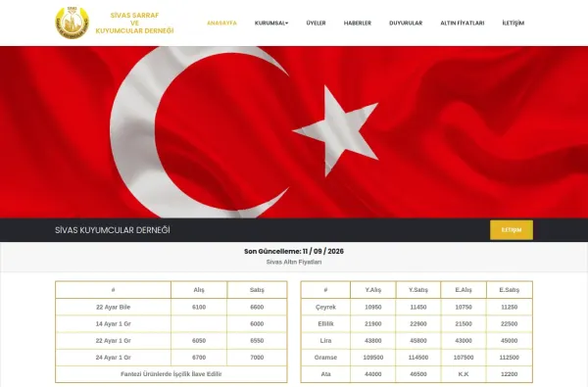Click the 21500 Ellilik E.Alış value

(x=464, y=323)
